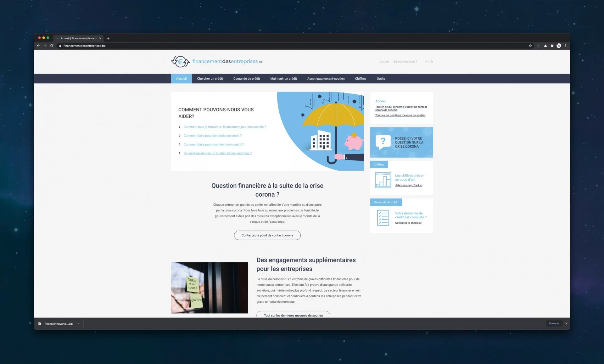The width and height of the screenshot is (604, 364).
Task: Click the sorry we are closed photo
Action: coord(210,288)
